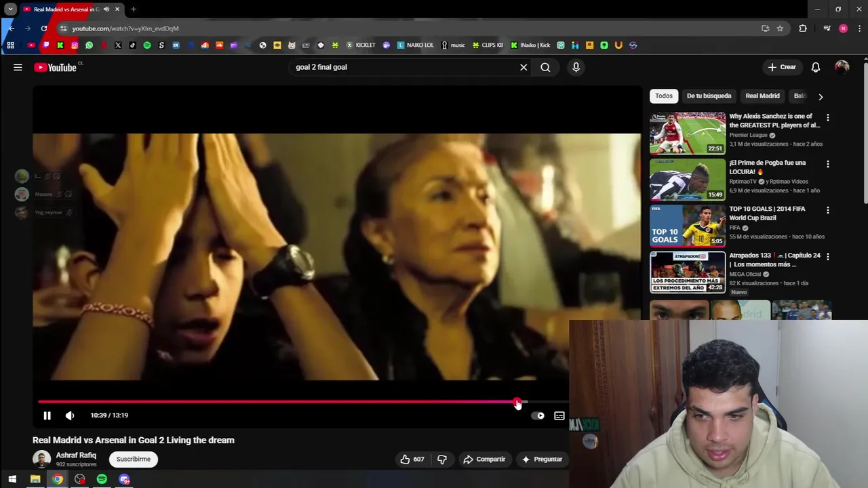Open the Windows Start menu
Screen dimensions: 868x488
pos(12,479)
